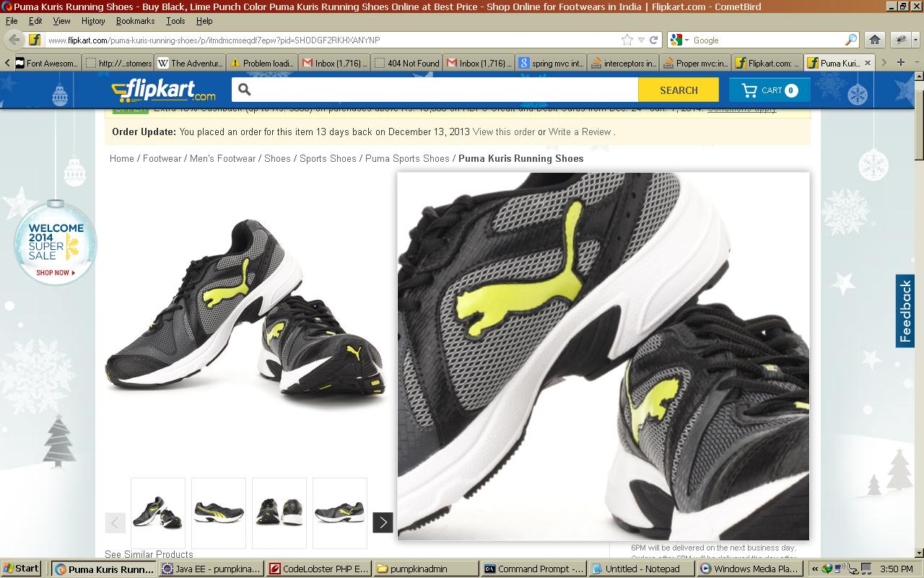
Task: Show previous thumbnails with the left arrow
Action: (115, 522)
